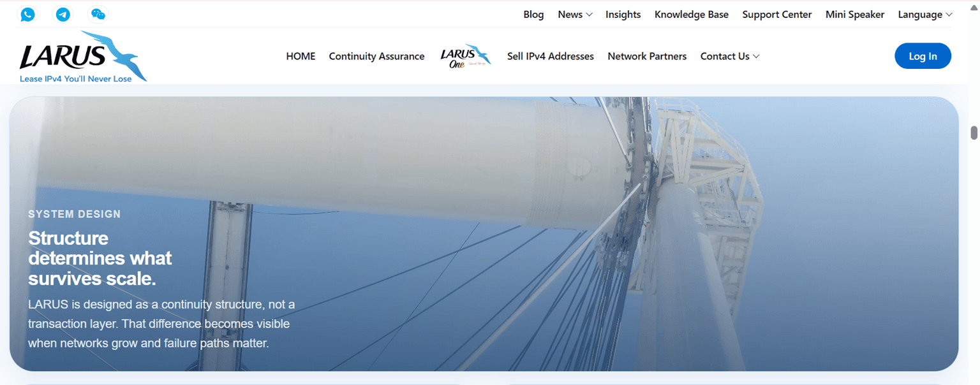Open Network Partners page

click(647, 56)
